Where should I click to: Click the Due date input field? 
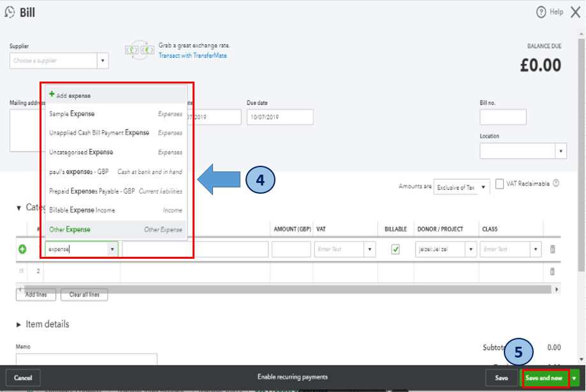pyautogui.click(x=280, y=117)
